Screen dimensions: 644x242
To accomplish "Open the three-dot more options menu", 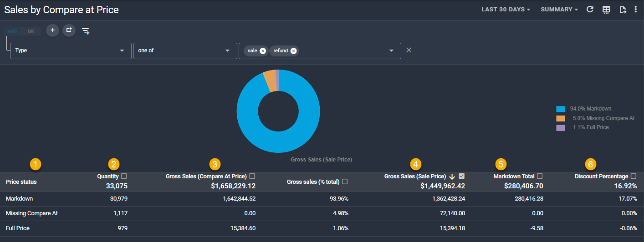I will (x=636, y=10).
